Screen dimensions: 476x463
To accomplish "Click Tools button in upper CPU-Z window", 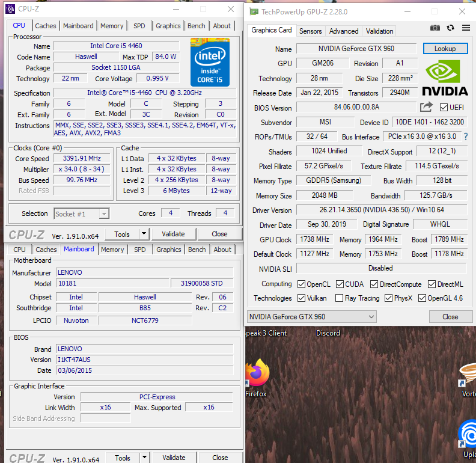I will (122, 234).
